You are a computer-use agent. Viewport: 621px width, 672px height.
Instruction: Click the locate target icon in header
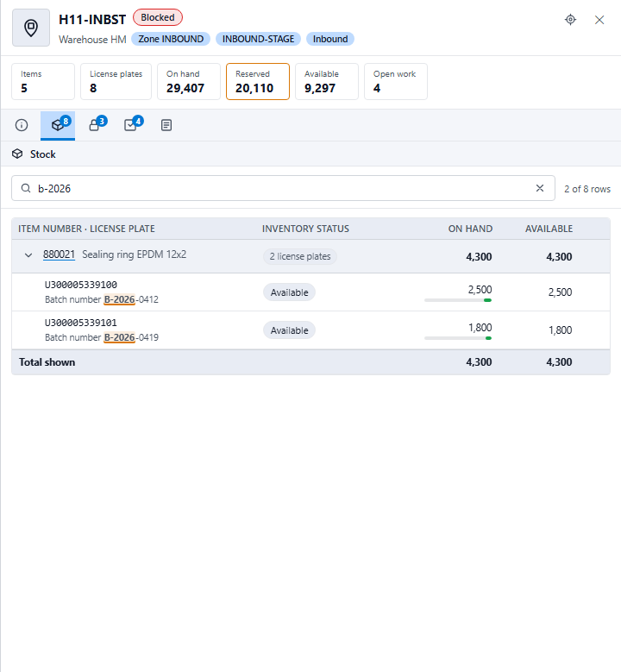click(x=570, y=20)
